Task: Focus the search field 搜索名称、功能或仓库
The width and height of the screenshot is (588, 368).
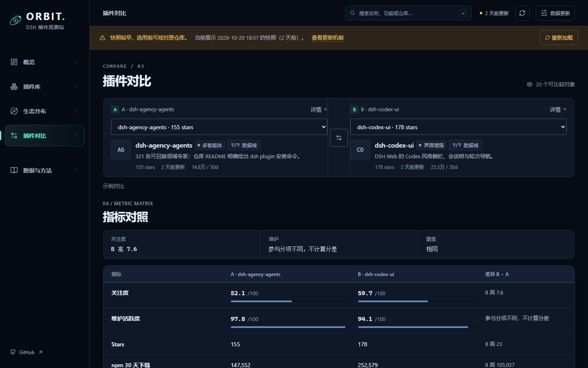Action: pyautogui.click(x=408, y=13)
